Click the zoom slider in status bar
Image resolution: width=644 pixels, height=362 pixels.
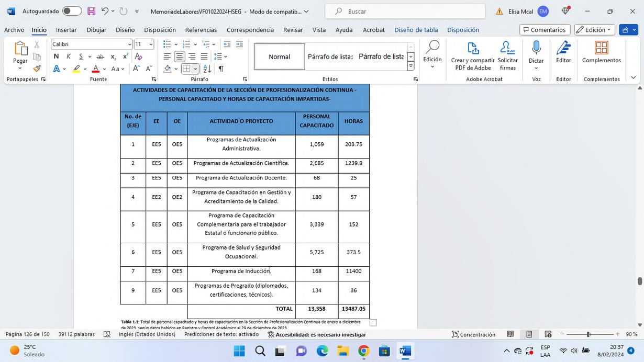coord(589,334)
